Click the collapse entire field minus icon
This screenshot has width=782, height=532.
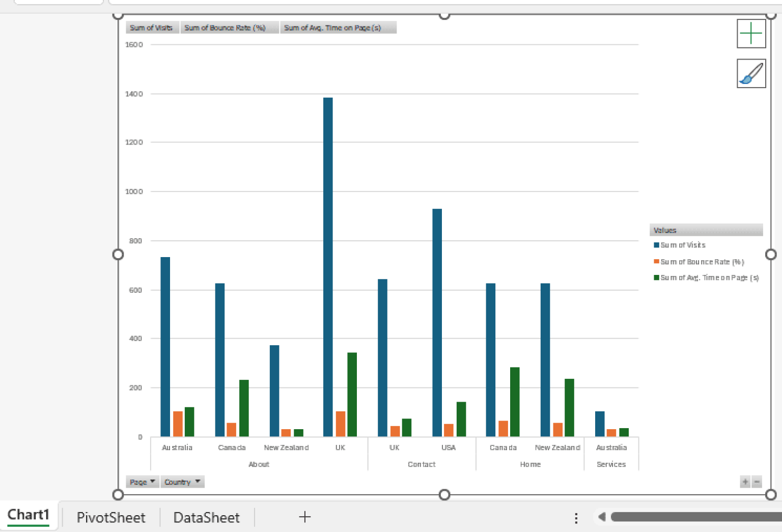(757, 482)
